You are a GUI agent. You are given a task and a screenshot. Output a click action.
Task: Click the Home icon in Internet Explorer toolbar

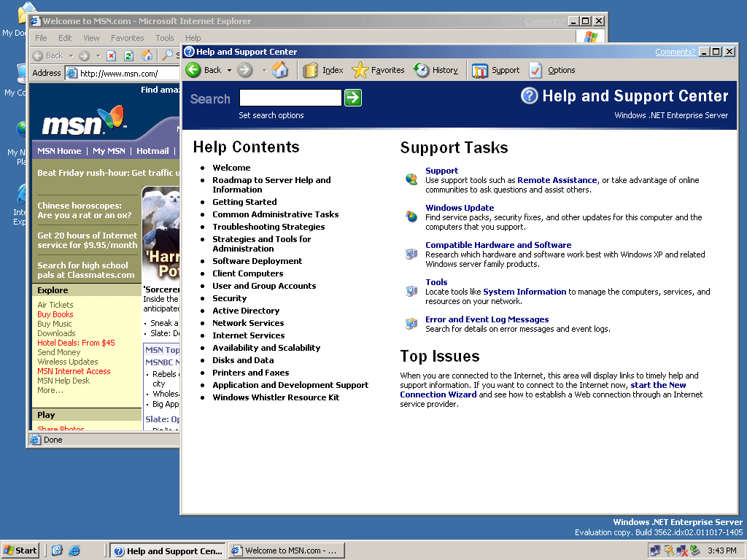point(147,55)
